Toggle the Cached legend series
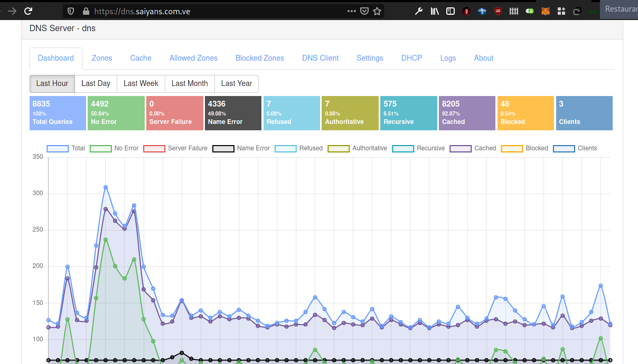 pos(473,148)
